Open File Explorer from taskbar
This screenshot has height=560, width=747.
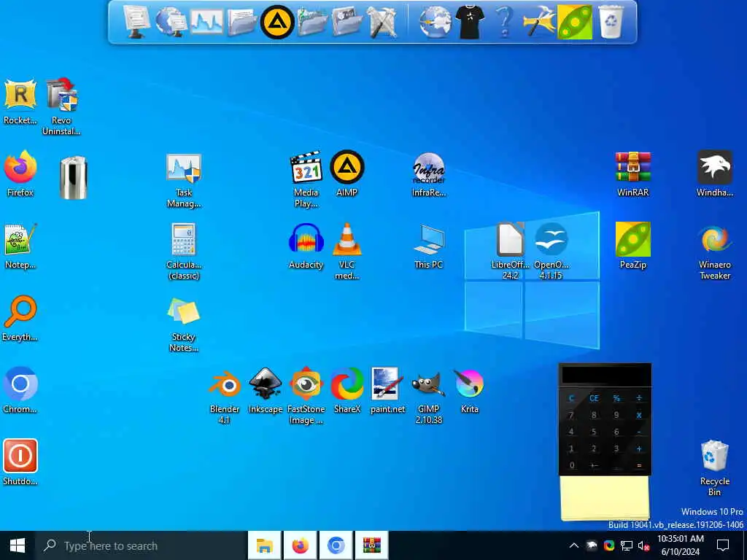tap(264, 545)
